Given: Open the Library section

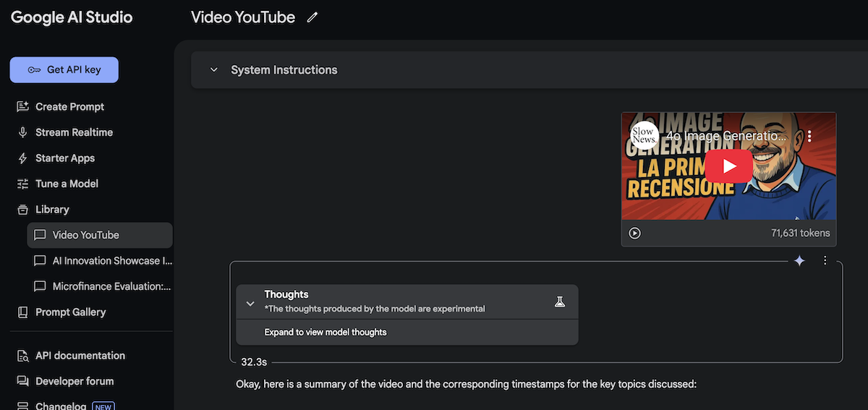Looking at the screenshot, I should tap(52, 210).
